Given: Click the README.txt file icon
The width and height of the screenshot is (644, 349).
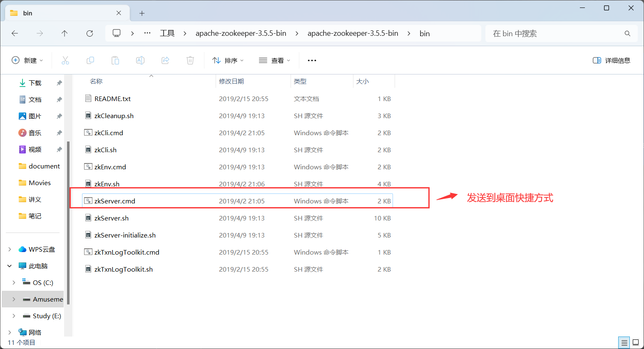Looking at the screenshot, I should point(88,99).
